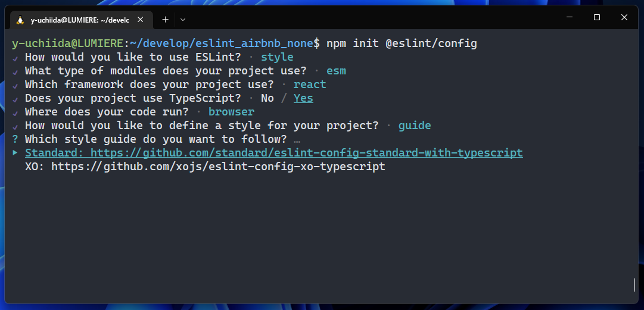This screenshot has height=310, width=644.
Task: Click the 'react' answer text
Action: click(310, 84)
